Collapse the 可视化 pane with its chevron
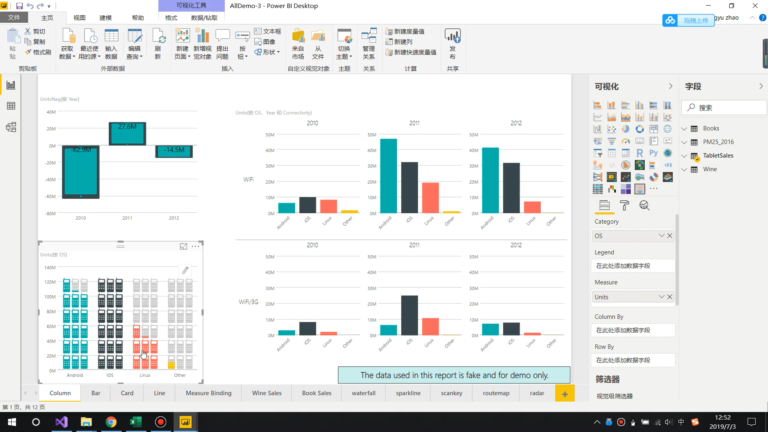This screenshot has width=768, height=432. [671, 86]
